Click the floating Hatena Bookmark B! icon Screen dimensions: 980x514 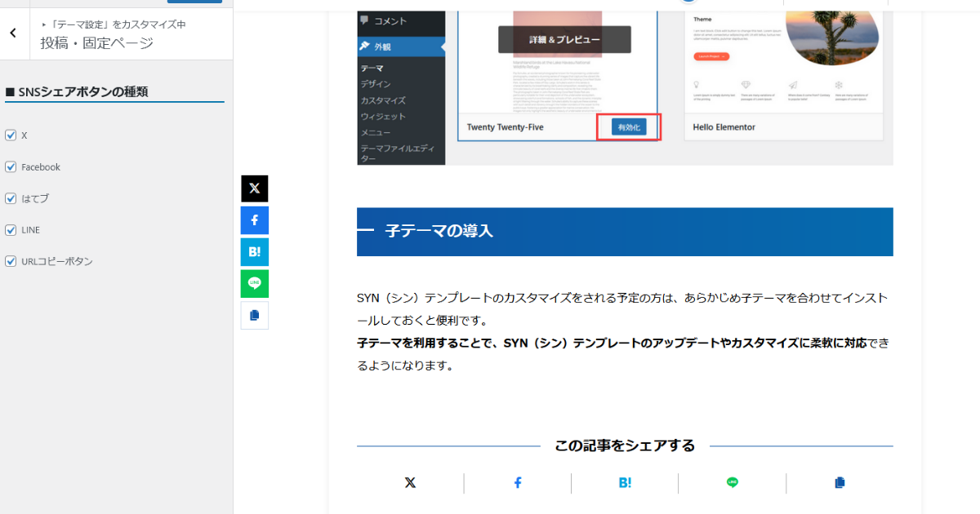point(254,251)
